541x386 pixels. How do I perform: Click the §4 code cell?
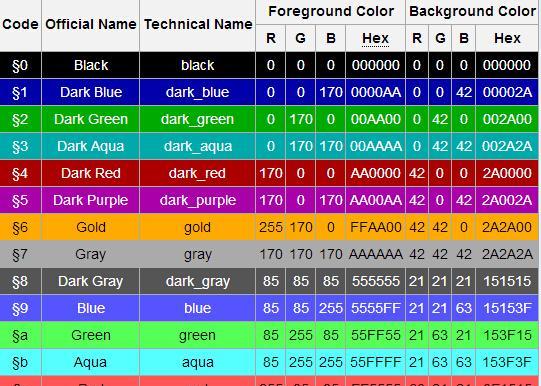coord(20,173)
